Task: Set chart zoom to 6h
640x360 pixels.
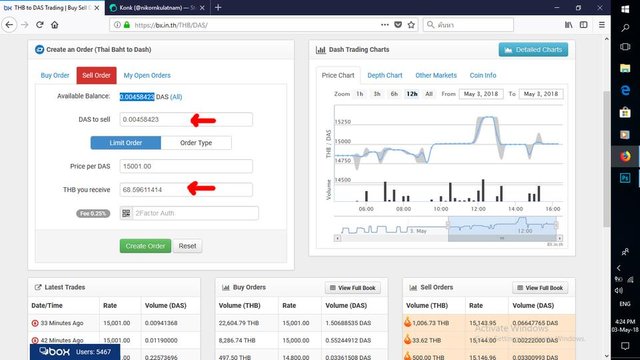Action: coord(394,94)
